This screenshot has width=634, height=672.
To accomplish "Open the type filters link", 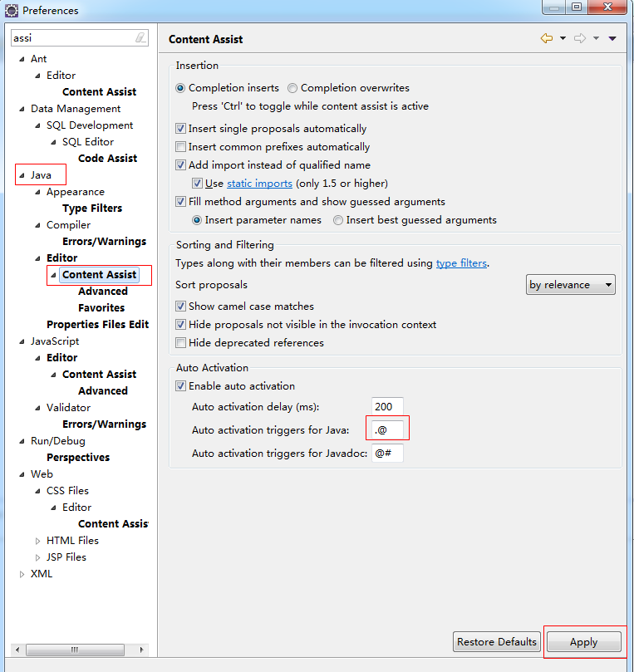I will click(461, 263).
